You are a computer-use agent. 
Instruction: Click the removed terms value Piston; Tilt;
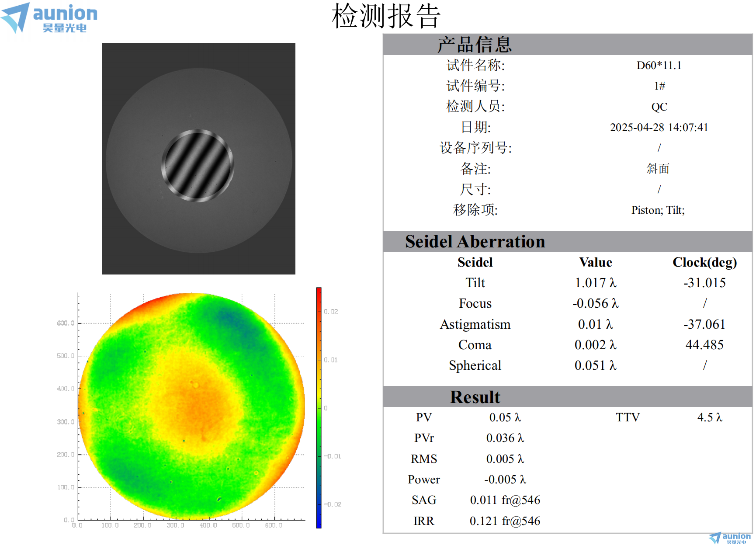pos(658,210)
